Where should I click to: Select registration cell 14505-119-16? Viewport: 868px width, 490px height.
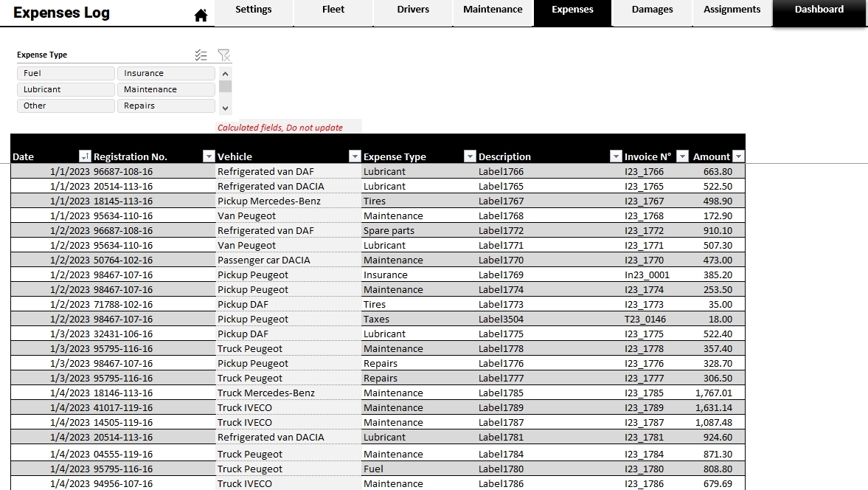pos(153,422)
